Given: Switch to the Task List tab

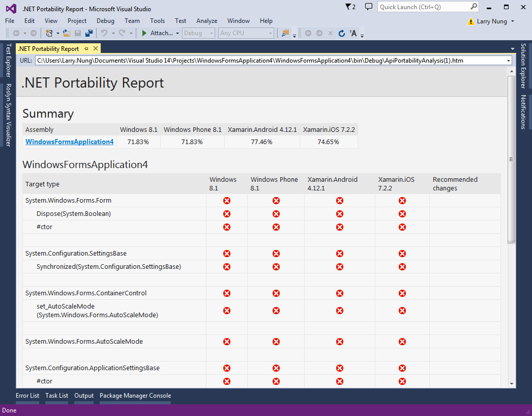Looking at the screenshot, I should point(56,396).
